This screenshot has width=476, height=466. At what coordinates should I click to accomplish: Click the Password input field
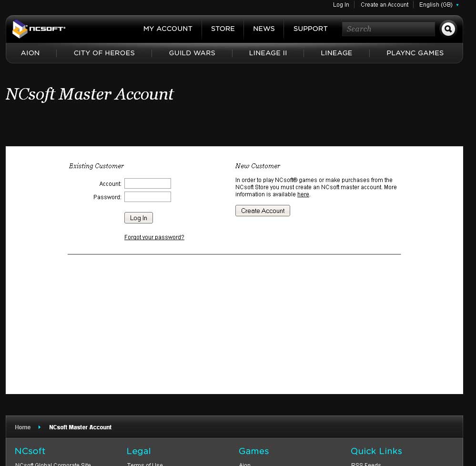pos(148,197)
